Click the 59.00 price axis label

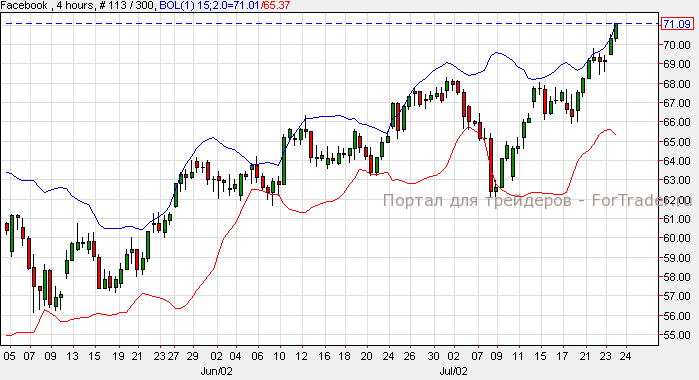pyautogui.click(x=676, y=258)
